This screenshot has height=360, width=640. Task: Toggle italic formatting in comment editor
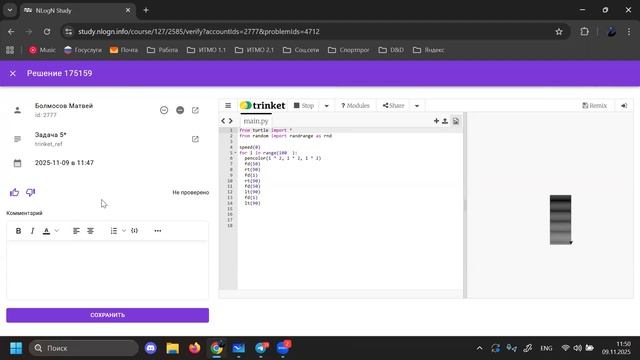click(x=32, y=231)
